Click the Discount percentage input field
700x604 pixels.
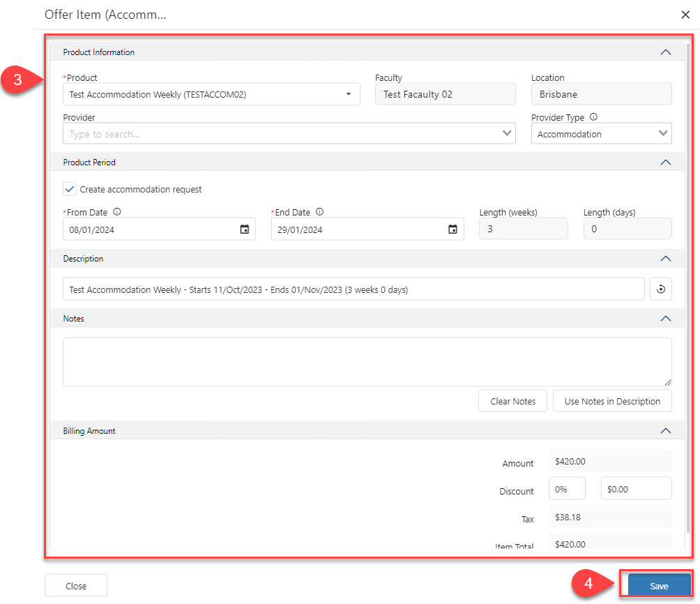[x=566, y=490]
